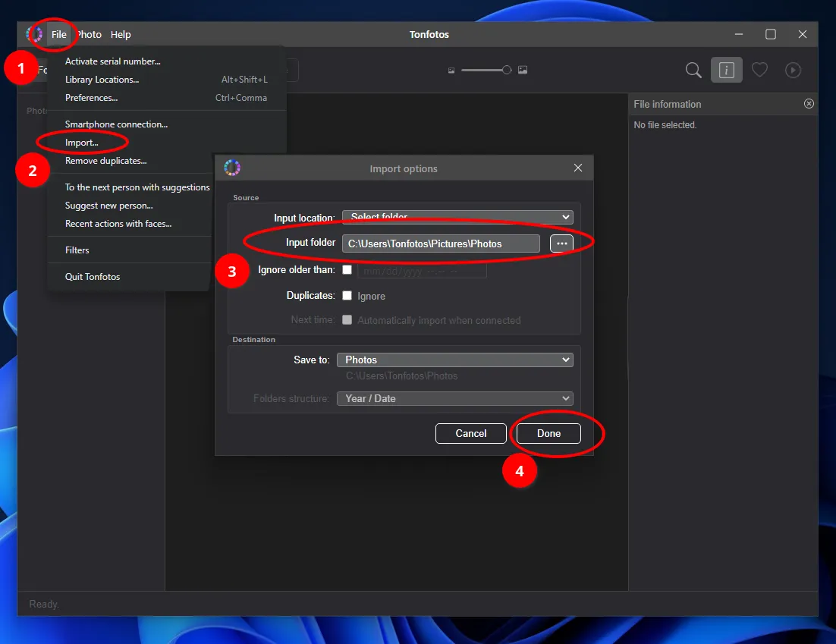Viewport: 836px width, 644px height.
Task: Open the File menu
Action: (58, 35)
